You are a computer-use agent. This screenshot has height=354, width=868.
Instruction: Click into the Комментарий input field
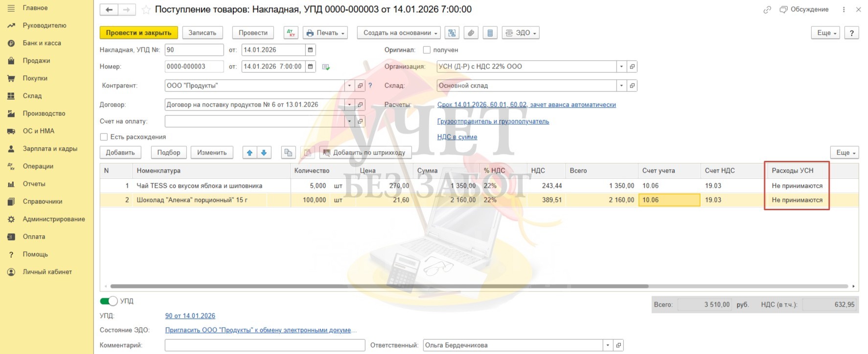(x=265, y=345)
